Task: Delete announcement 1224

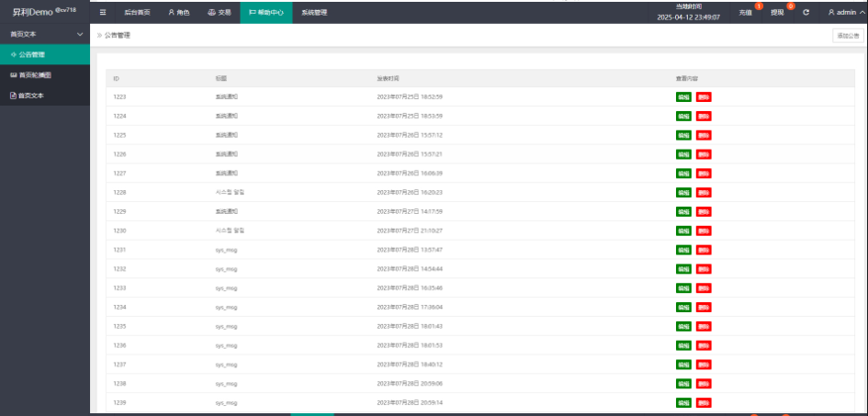Action: coord(704,117)
